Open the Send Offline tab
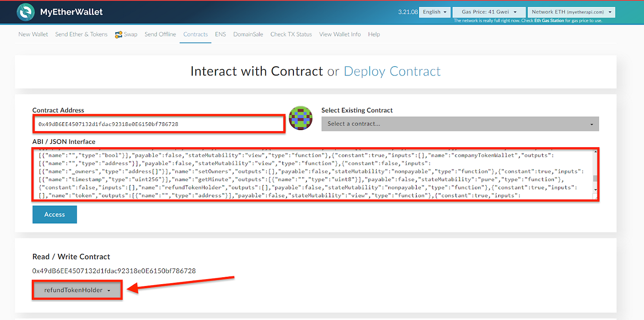 (x=160, y=34)
